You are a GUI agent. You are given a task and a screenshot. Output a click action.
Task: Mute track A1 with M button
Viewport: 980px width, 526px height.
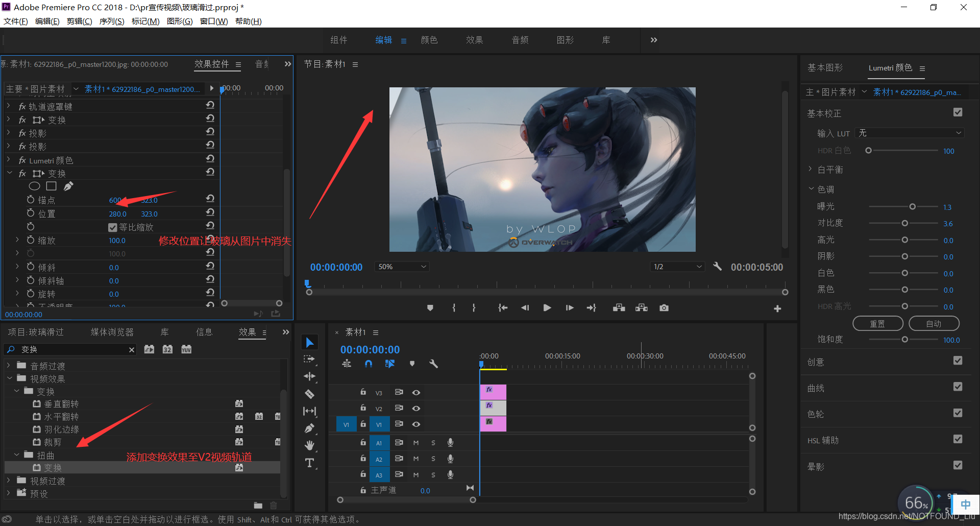tap(415, 443)
